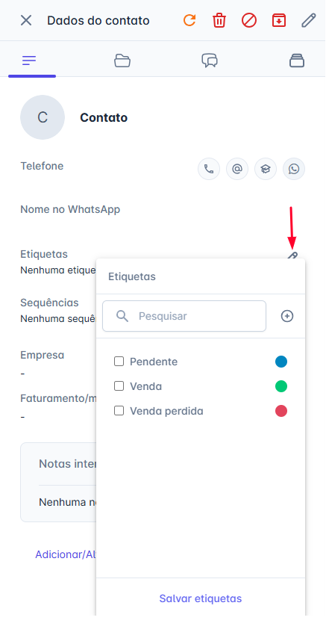Archive contact with the red box icon
The image size is (326, 644).
279,20
